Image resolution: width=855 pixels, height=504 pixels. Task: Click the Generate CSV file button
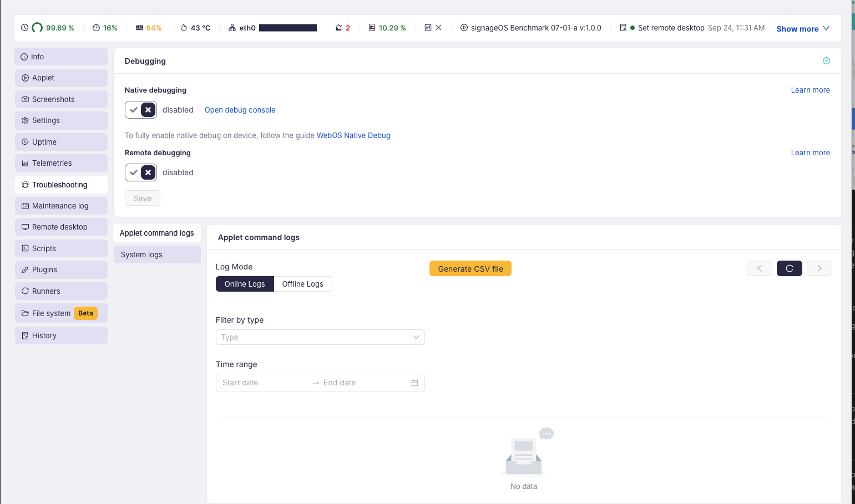pos(470,268)
